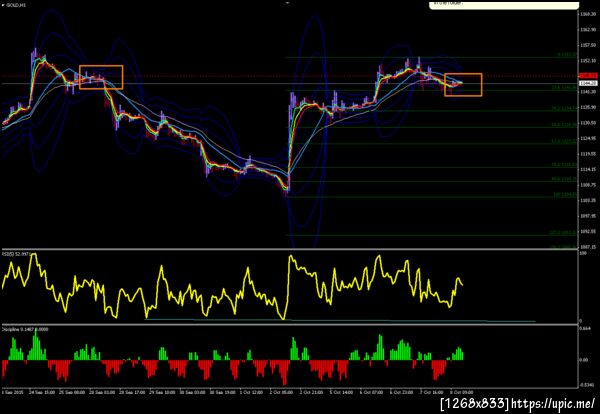Click the 1092.55 price axis label
This screenshot has height=414, width=600.
(588, 231)
